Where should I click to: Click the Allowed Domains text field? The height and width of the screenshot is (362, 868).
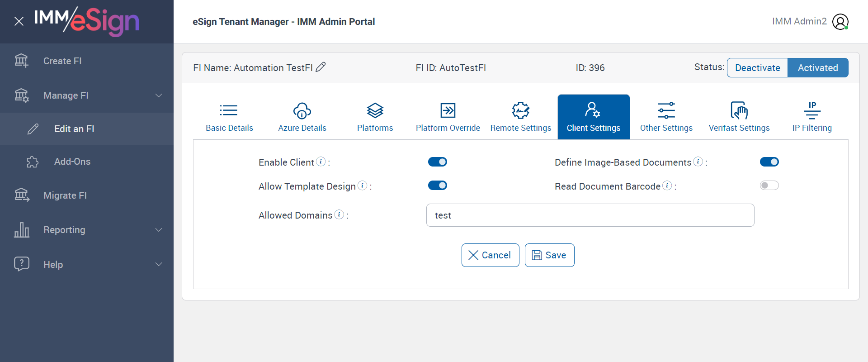point(590,215)
